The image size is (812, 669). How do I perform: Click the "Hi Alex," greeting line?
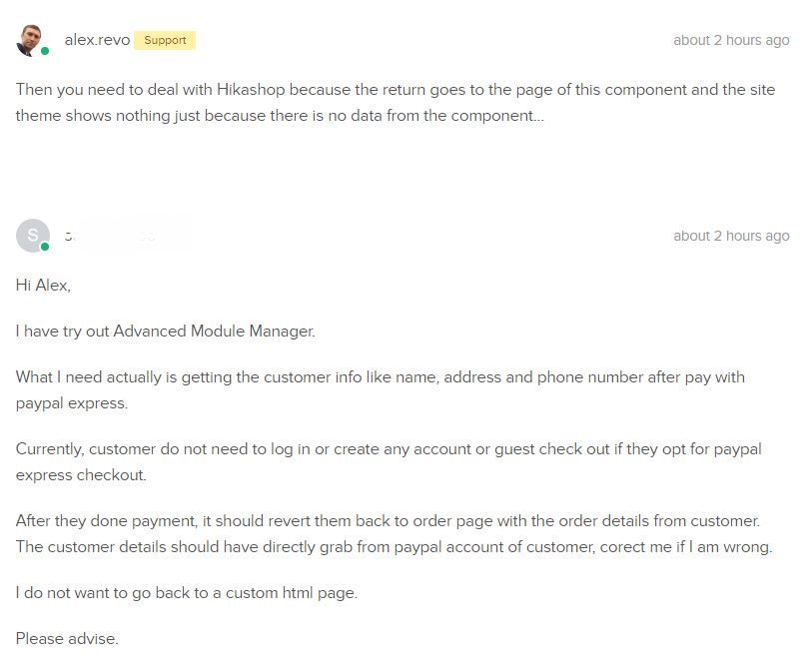click(x=44, y=285)
